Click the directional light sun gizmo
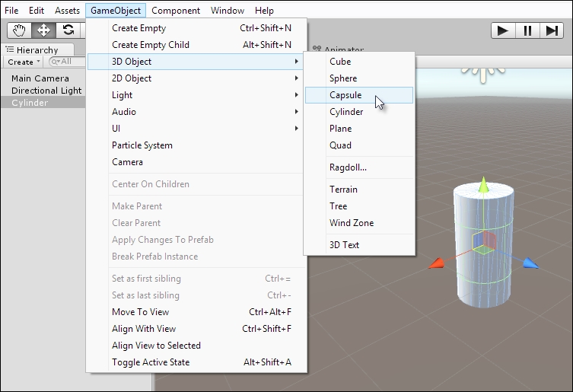This screenshot has height=392, width=573. click(x=483, y=75)
